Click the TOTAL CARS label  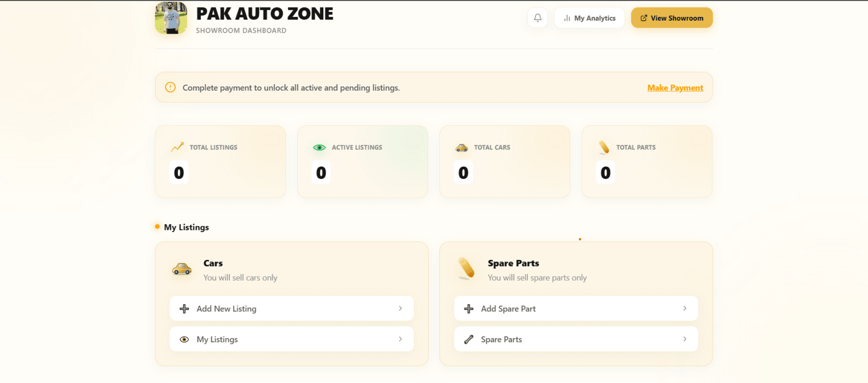coord(492,148)
